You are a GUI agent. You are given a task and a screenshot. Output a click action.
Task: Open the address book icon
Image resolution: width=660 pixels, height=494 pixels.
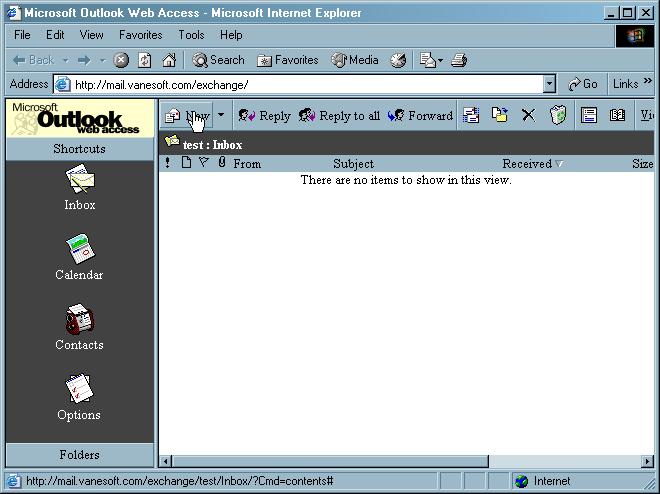point(617,115)
